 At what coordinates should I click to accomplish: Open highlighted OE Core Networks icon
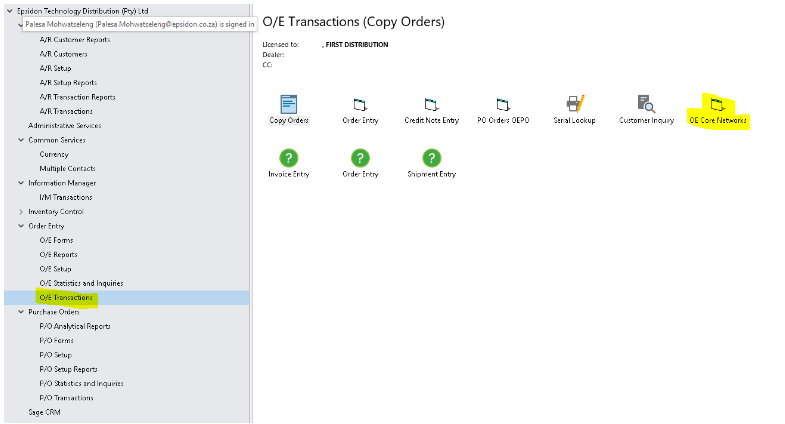(x=717, y=104)
